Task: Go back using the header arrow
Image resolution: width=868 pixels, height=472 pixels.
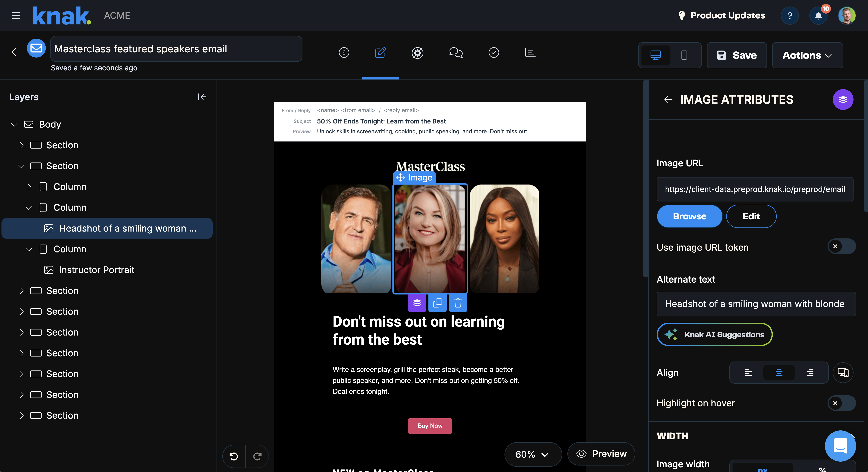Action: point(14,52)
